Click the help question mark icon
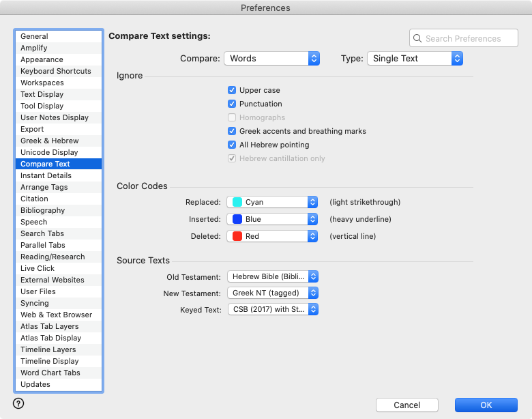Viewport: 532px width, 419px height. click(x=18, y=403)
